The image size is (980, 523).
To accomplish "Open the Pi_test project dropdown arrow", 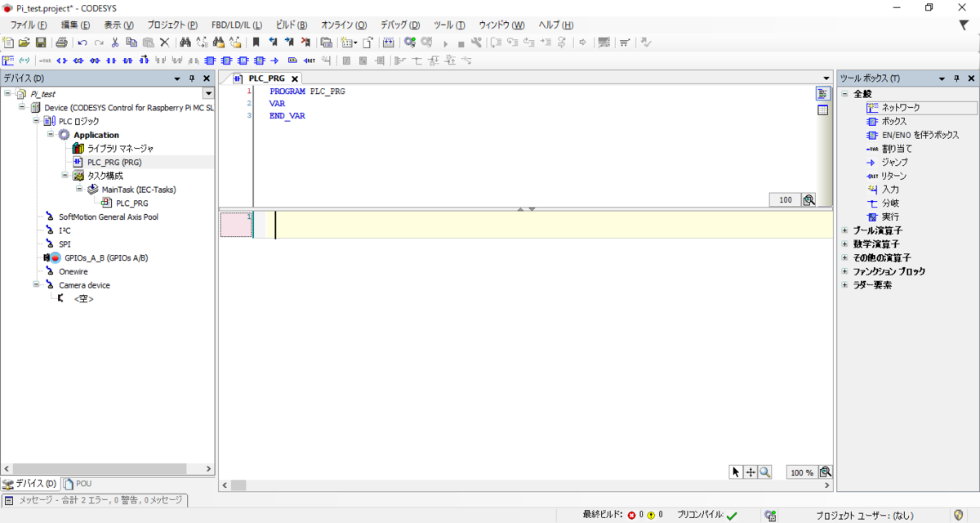I will (207, 94).
